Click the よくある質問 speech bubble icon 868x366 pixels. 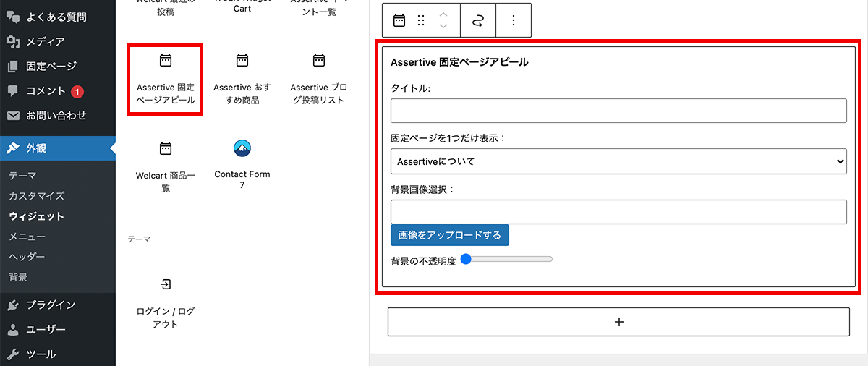tap(13, 16)
